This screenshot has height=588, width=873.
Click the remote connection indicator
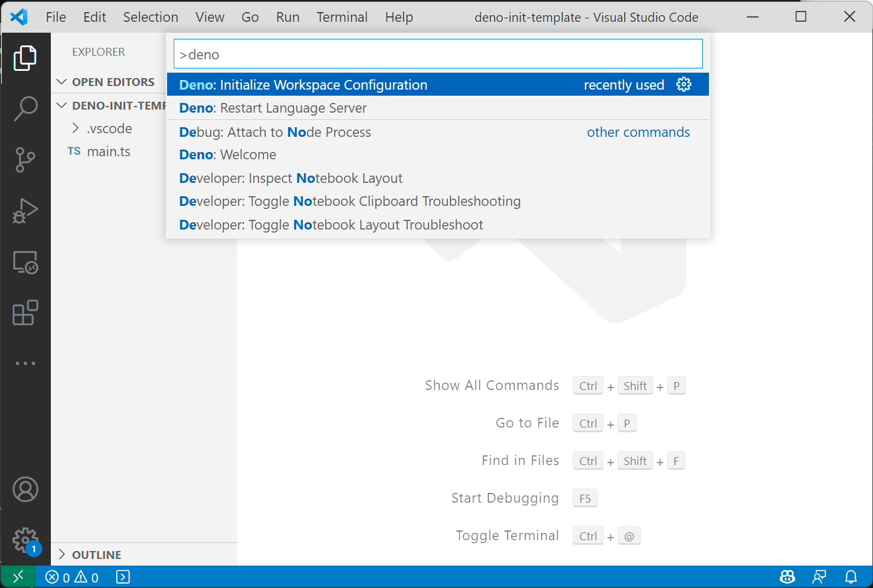click(x=18, y=576)
